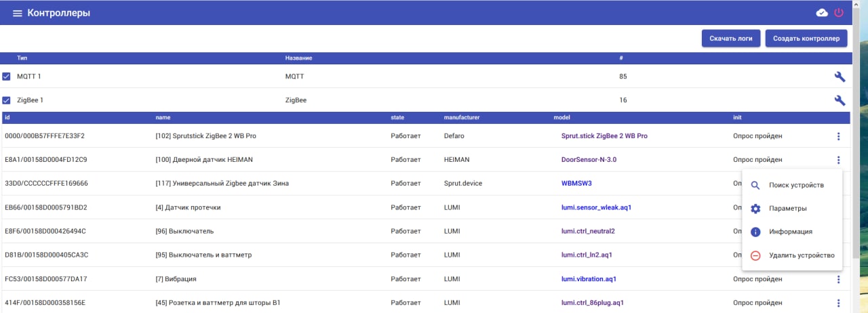Open the WBMSW3 model link
This screenshot has height=313, width=868.
[577, 184]
